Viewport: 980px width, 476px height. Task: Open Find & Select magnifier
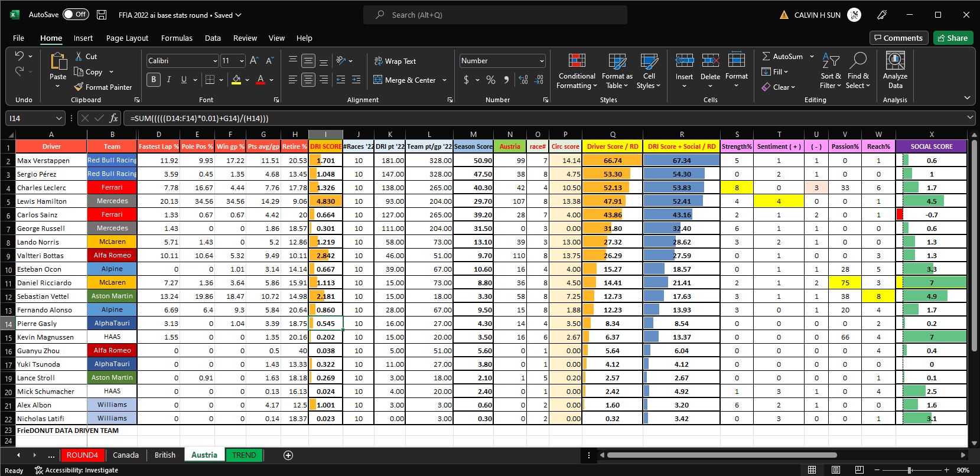coord(858,70)
